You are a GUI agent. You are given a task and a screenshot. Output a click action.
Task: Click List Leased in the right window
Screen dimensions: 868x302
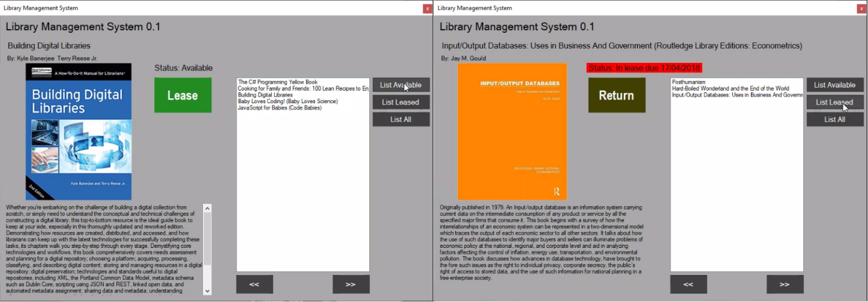[835, 102]
